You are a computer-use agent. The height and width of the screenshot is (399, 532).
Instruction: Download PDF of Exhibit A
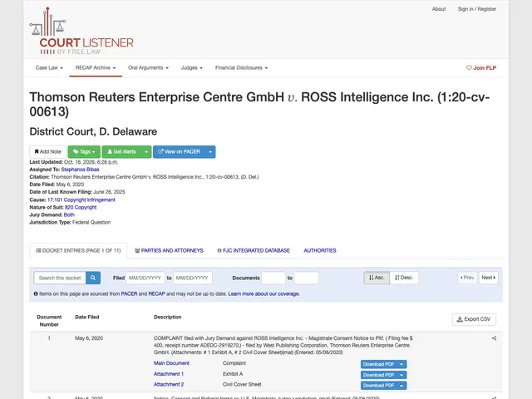pyautogui.click(x=378, y=375)
